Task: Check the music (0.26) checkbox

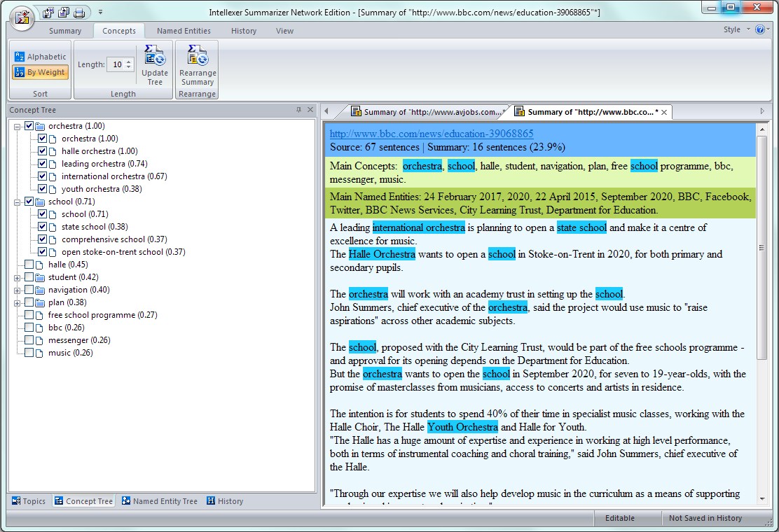Action: [x=29, y=353]
